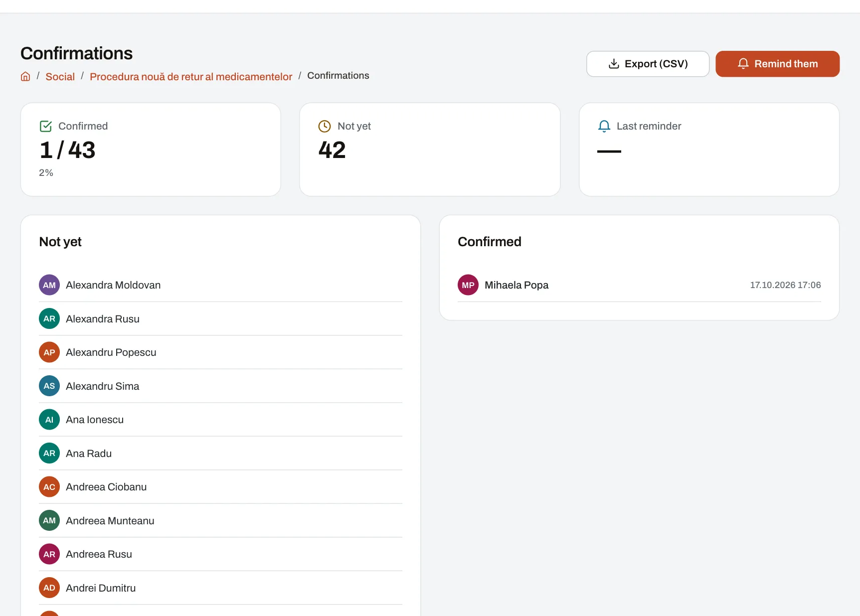This screenshot has width=860, height=616.
Task: Click the AD avatar of Andrei Dumitru
Action: click(49, 588)
